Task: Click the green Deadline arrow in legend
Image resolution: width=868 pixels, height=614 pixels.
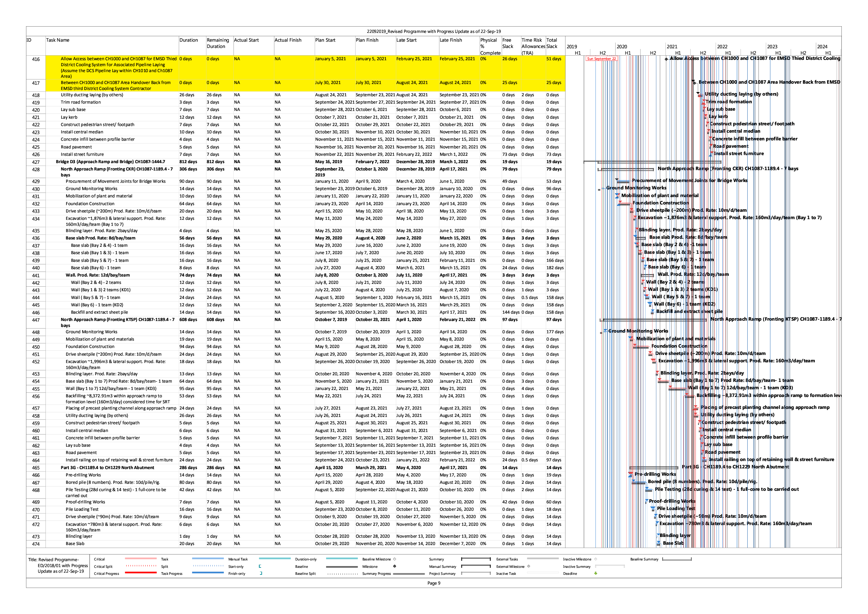Action: [595, 573]
